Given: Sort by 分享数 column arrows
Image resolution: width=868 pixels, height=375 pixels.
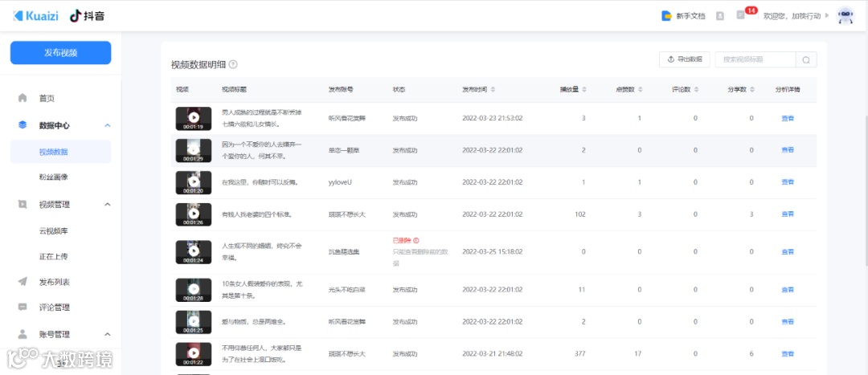Looking at the screenshot, I should 753,90.
